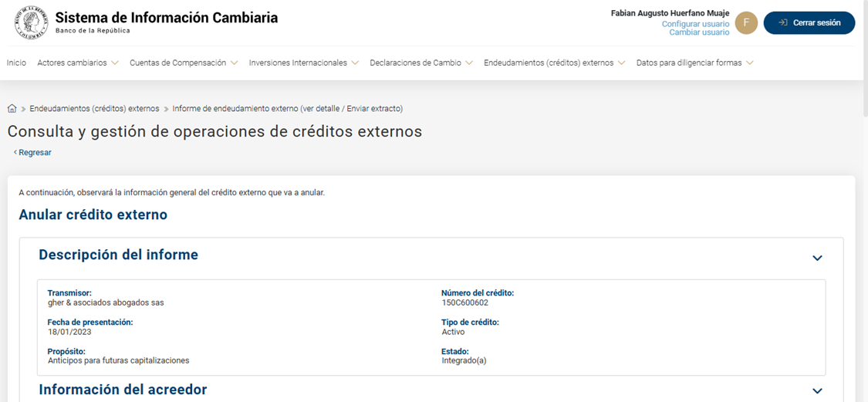
Task: Click the Regresar back link
Action: coord(32,153)
